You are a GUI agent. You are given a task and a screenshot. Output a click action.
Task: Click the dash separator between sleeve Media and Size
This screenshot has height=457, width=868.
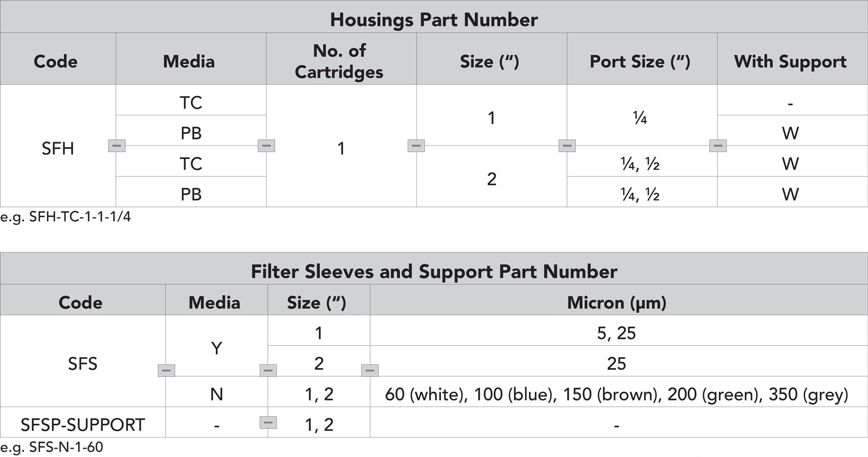(268, 370)
